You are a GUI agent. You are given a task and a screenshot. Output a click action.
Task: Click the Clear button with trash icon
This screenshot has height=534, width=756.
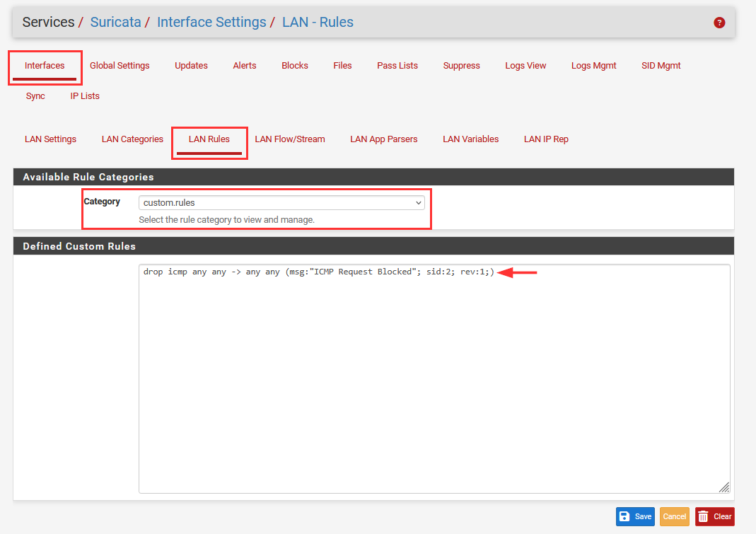714,516
